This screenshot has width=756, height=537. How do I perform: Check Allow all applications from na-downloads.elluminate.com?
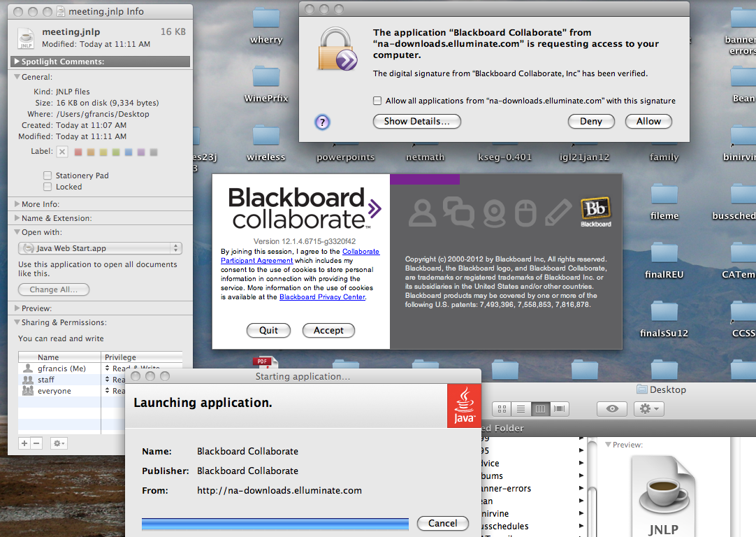378,101
